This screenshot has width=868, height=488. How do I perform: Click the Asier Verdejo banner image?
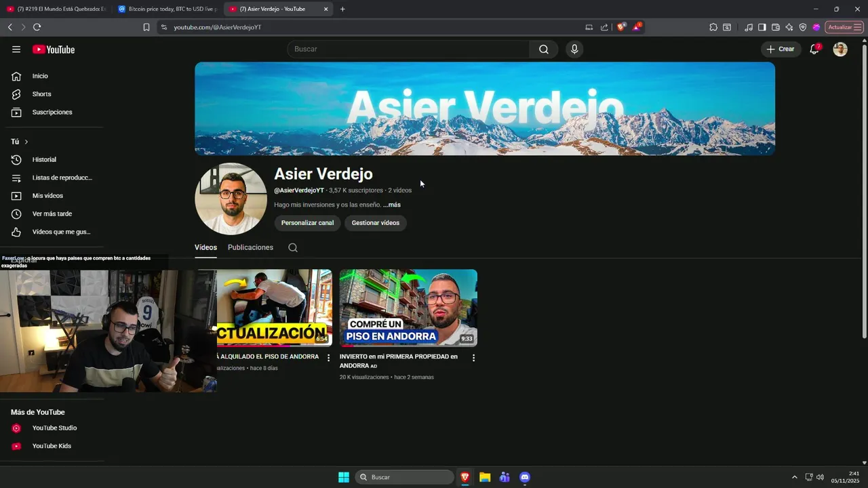point(485,108)
